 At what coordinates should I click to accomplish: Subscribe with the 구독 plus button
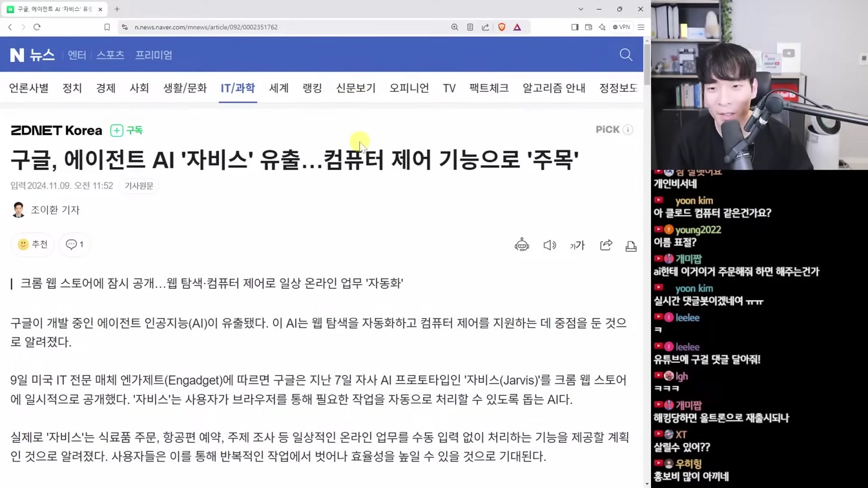(127, 130)
